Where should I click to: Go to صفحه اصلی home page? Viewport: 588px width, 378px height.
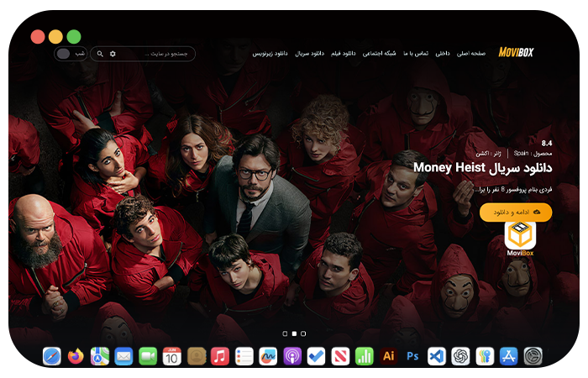pyautogui.click(x=471, y=53)
